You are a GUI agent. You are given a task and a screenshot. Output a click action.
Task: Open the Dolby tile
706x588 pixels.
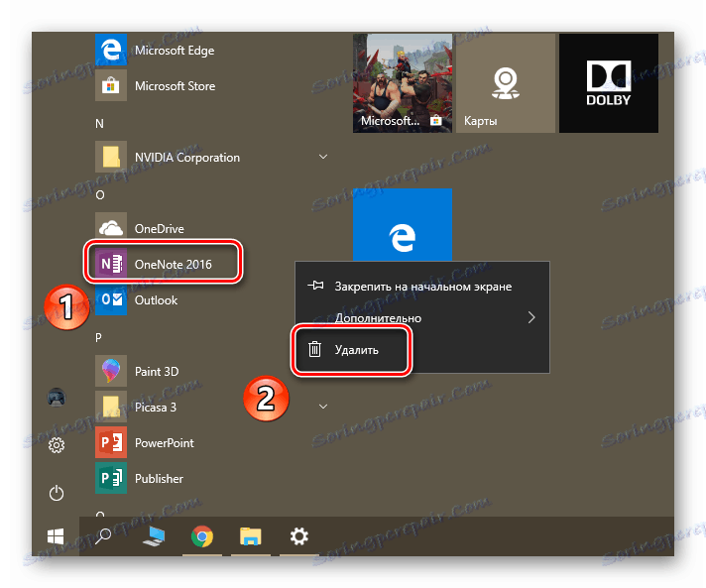[609, 83]
